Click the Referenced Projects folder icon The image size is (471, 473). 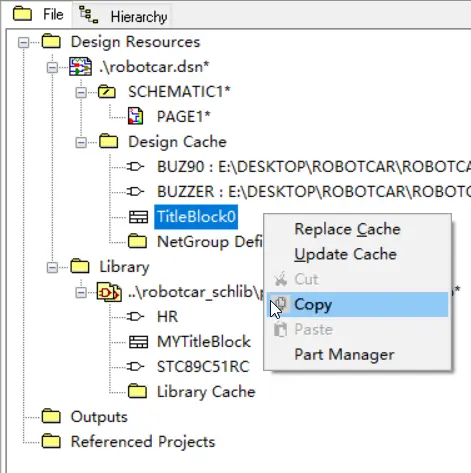point(51,441)
